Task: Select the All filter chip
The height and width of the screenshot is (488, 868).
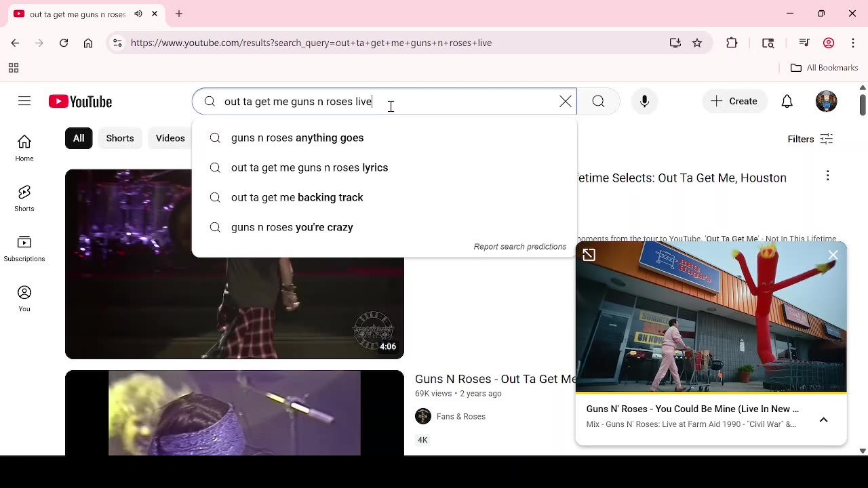Action: pyautogui.click(x=79, y=138)
